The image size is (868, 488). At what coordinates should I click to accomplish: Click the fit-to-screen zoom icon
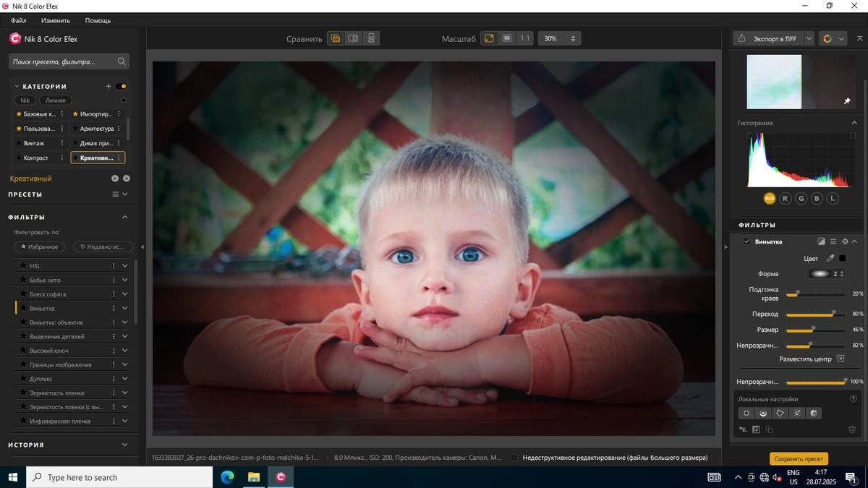click(489, 38)
